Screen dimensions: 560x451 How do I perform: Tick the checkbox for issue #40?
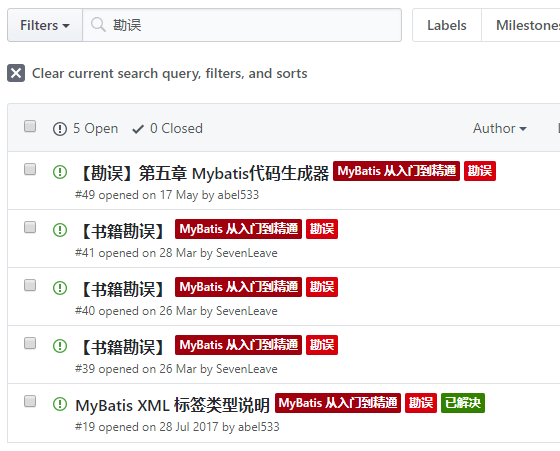[30, 285]
